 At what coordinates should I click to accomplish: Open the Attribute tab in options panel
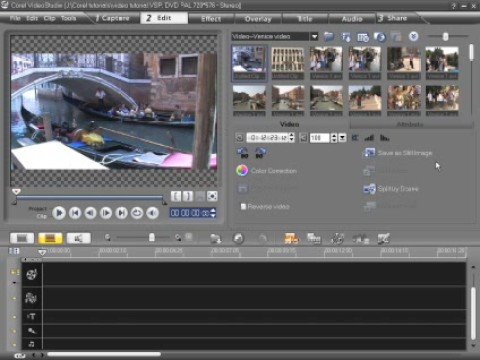tap(411, 124)
